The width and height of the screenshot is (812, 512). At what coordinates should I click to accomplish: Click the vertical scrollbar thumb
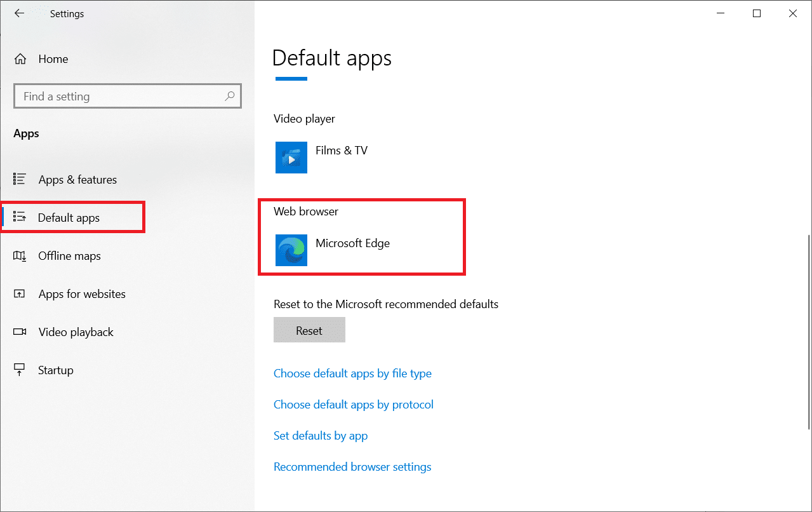point(808,332)
